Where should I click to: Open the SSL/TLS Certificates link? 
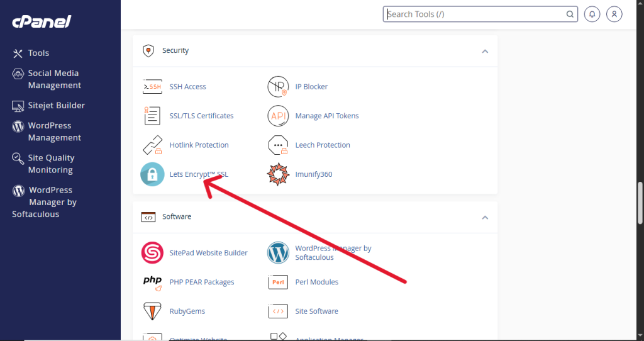click(201, 116)
